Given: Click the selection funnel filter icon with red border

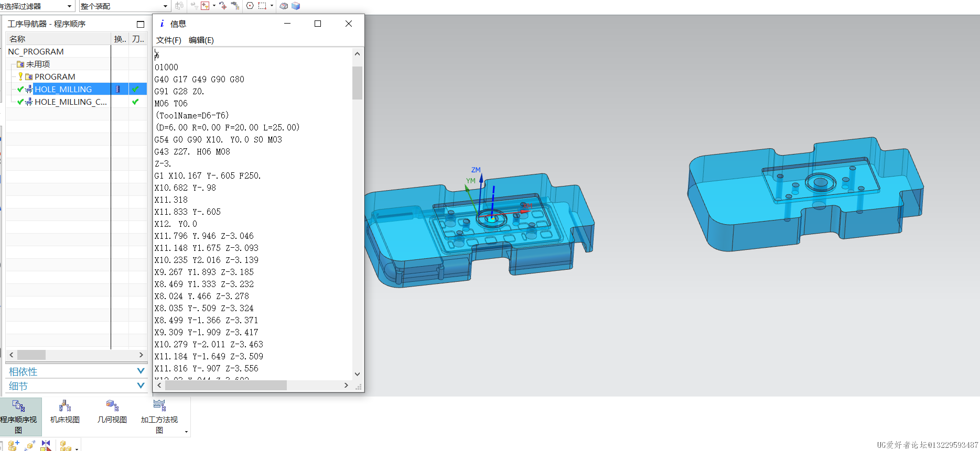Looking at the screenshot, I should (205, 6).
